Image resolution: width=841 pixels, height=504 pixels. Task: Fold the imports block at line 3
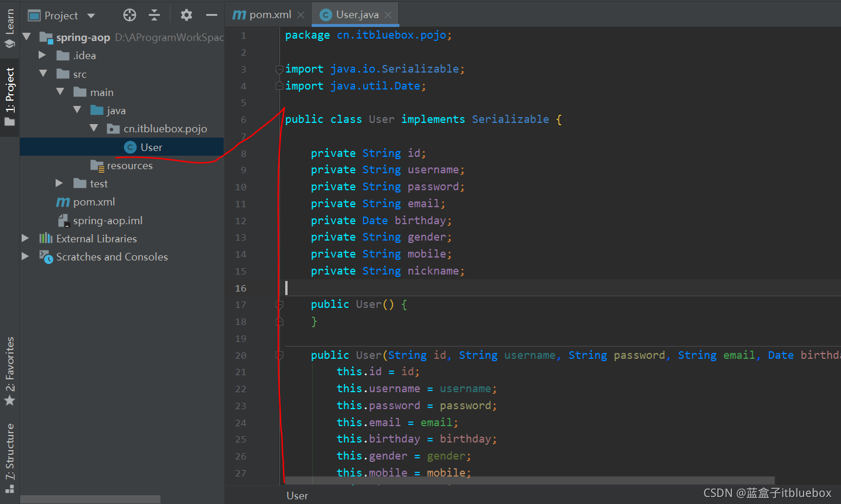point(279,70)
